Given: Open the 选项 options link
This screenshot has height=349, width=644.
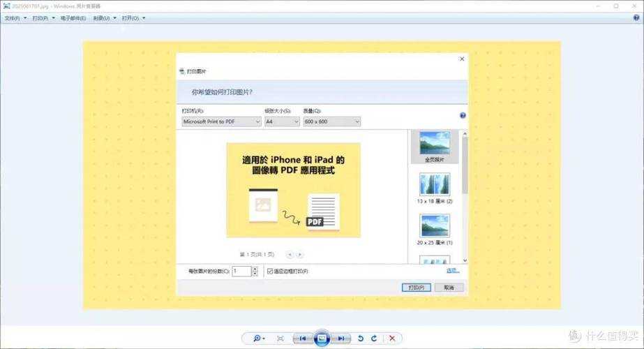Looking at the screenshot, I should click(x=453, y=271).
